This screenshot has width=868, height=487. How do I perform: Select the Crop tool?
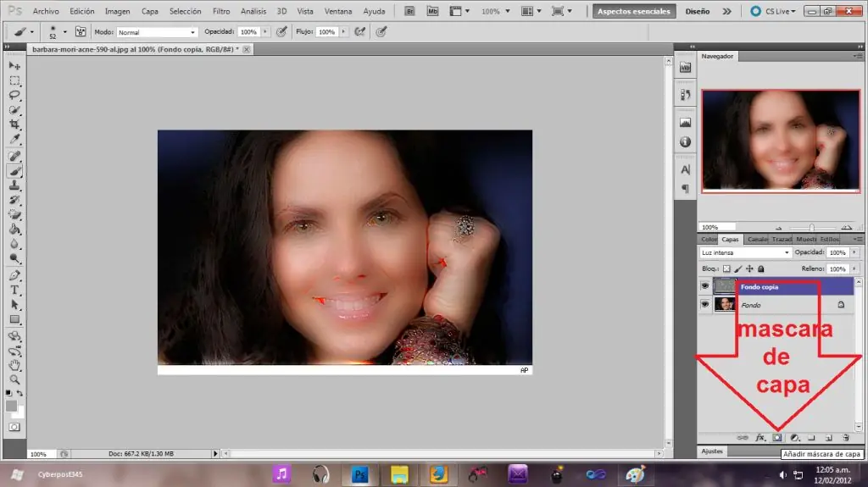14,124
